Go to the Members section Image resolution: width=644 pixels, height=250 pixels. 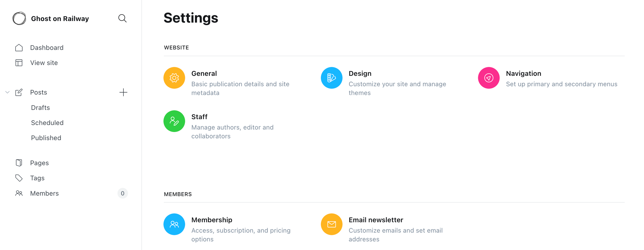(44, 193)
